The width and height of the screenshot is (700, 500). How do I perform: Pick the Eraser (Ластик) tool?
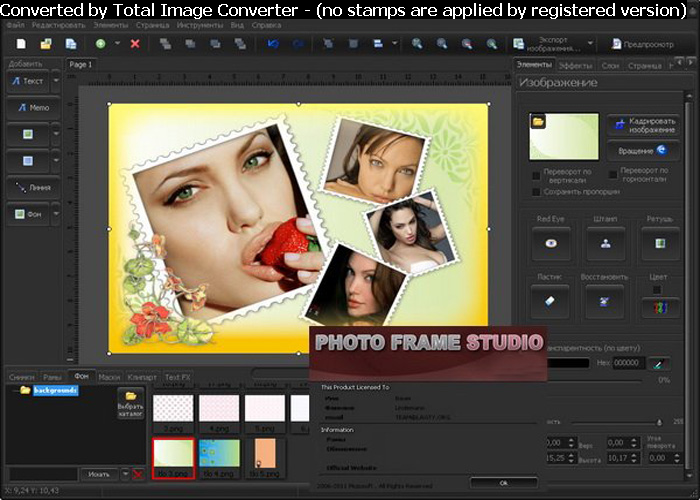point(550,300)
